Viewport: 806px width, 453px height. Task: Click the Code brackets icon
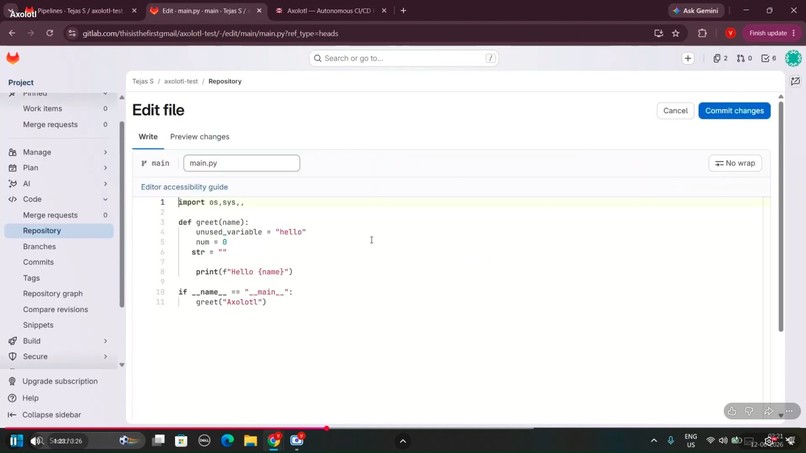tap(12, 199)
